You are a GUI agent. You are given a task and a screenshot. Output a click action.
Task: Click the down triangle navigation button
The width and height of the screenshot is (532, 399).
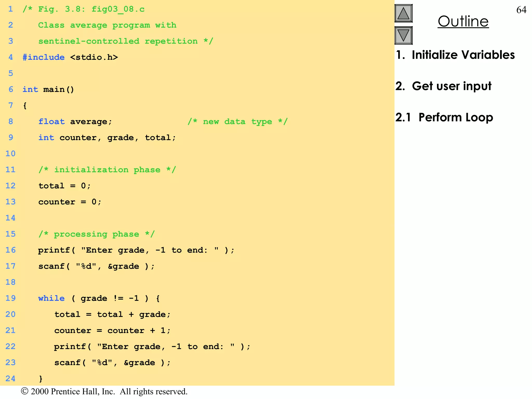pyautogui.click(x=403, y=35)
